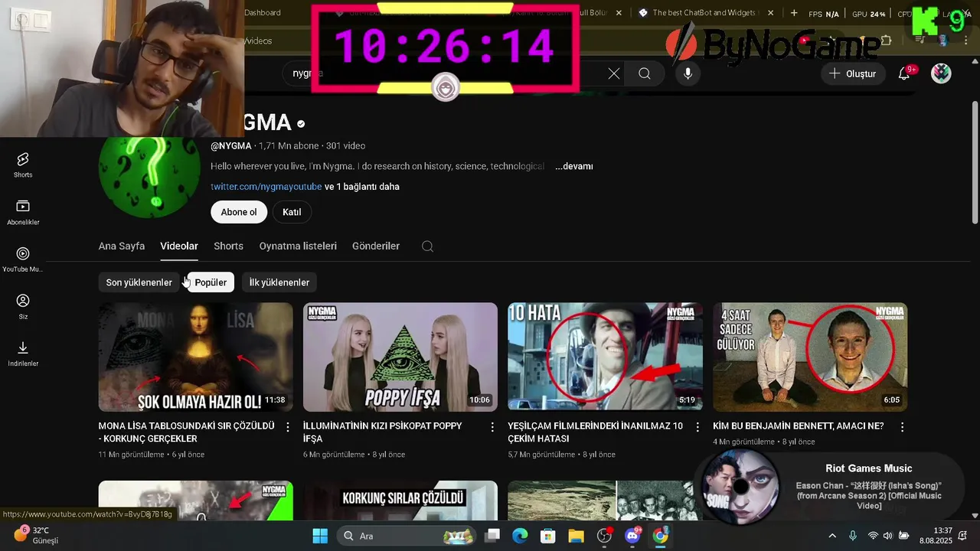
Task: Click the battery tray icon
Action: click(x=904, y=536)
